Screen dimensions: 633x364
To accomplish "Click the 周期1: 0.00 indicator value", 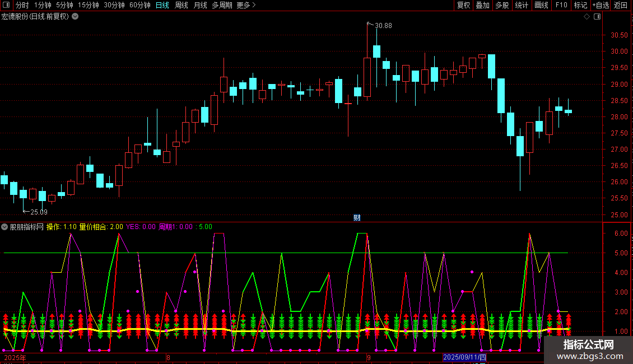I will (x=175, y=227).
